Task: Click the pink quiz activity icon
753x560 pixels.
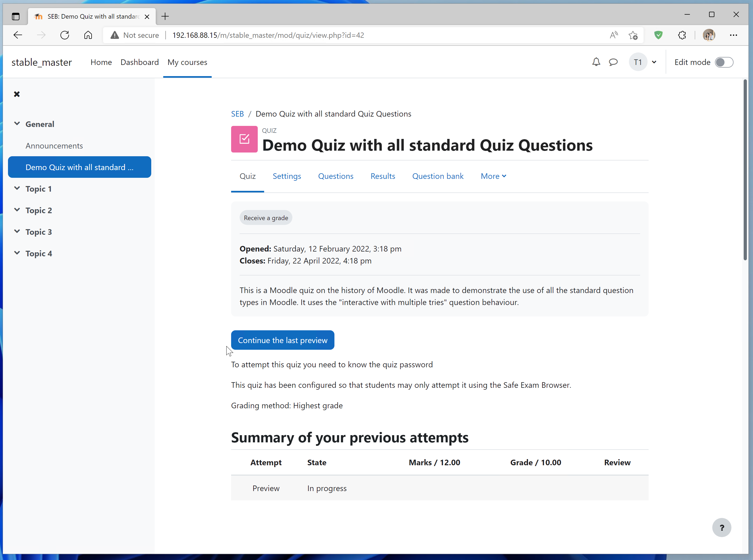Action: pyautogui.click(x=244, y=139)
